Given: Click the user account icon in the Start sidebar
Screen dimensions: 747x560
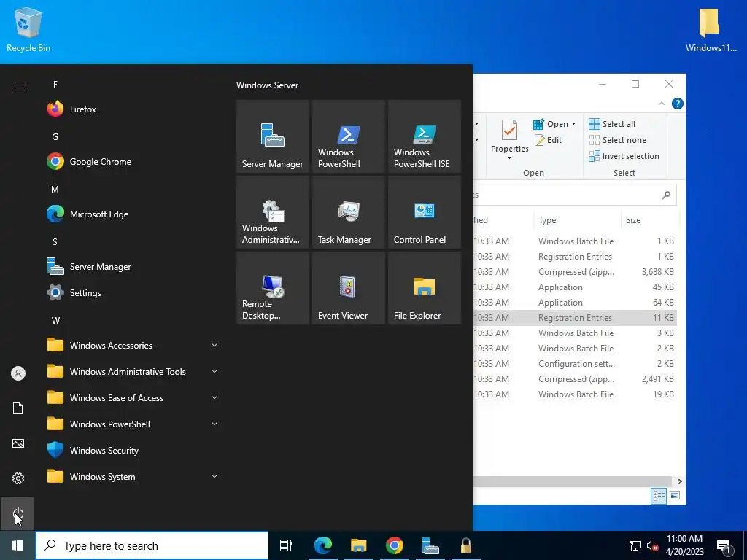Looking at the screenshot, I should (18, 373).
